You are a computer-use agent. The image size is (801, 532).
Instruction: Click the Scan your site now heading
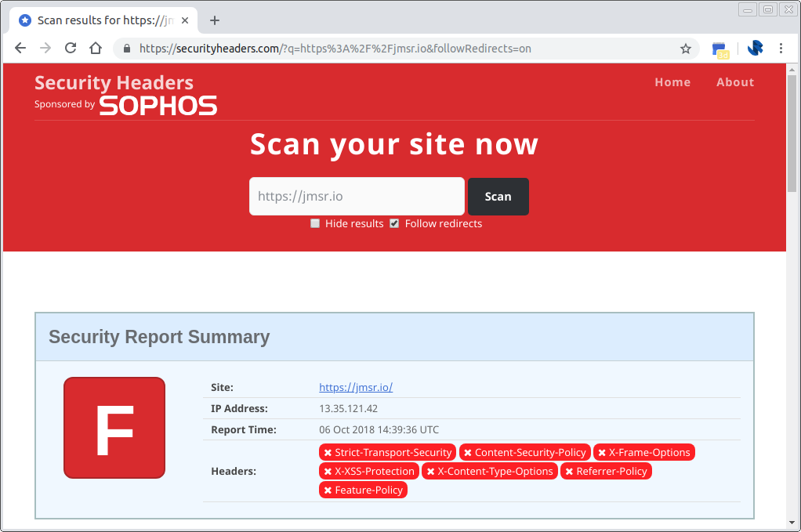pos(394,144)
